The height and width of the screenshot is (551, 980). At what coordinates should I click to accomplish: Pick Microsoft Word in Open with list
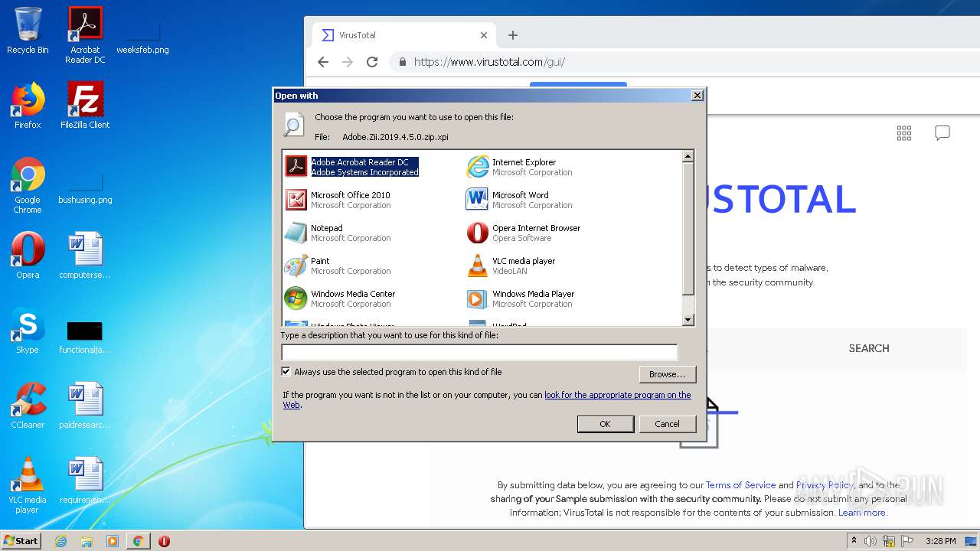click(520, 200)
